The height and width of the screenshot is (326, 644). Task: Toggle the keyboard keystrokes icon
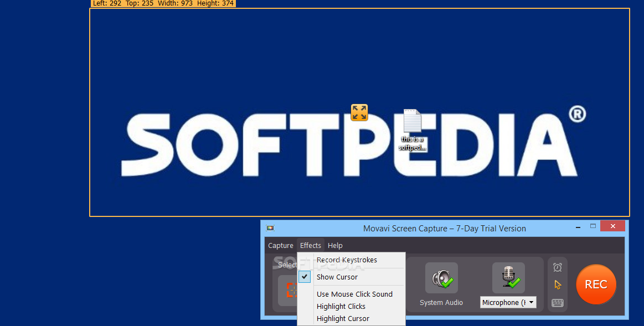(557, 303)
